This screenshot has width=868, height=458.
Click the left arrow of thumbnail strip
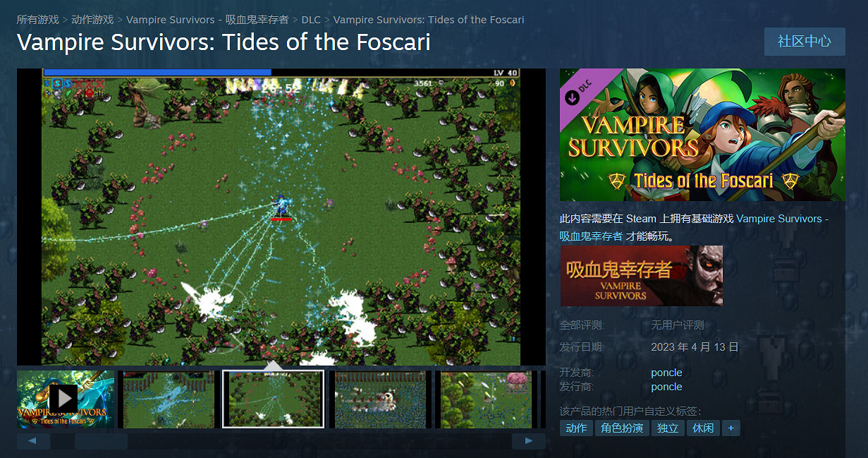(x=33, y=442)
